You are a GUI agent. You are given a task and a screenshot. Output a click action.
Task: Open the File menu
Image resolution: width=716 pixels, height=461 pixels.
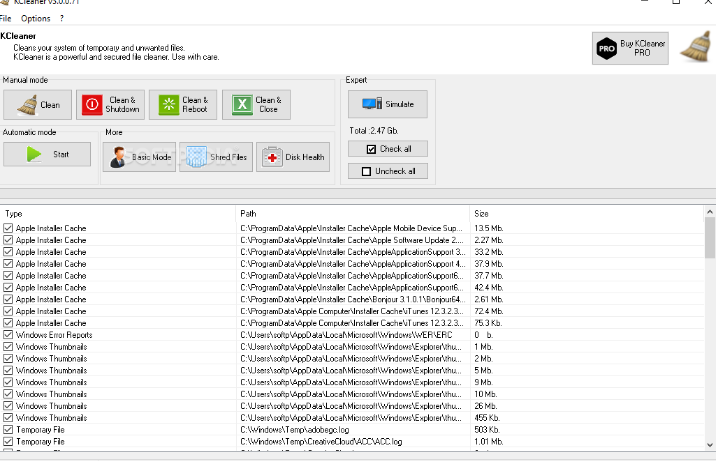(x=5, y=19)
